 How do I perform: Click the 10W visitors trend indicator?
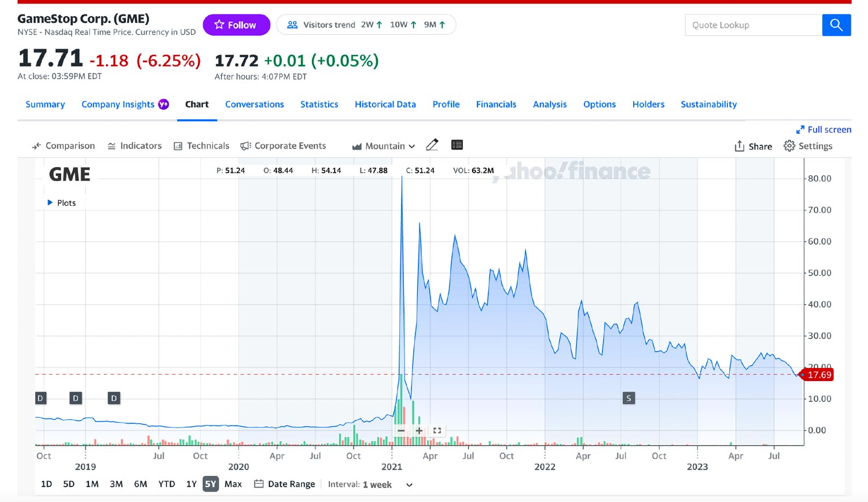click(403, 25)
